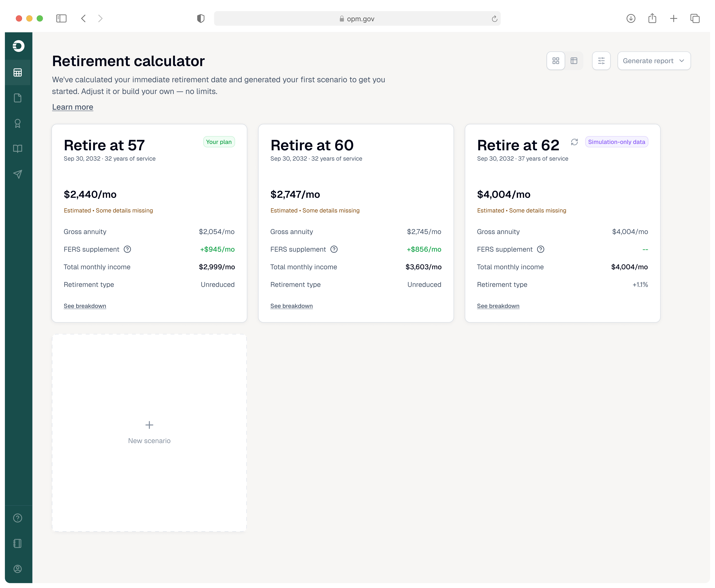The width and height of the screenshot is (715, 588).
Task: Add a New scenario card
Action: coord(149,433)
